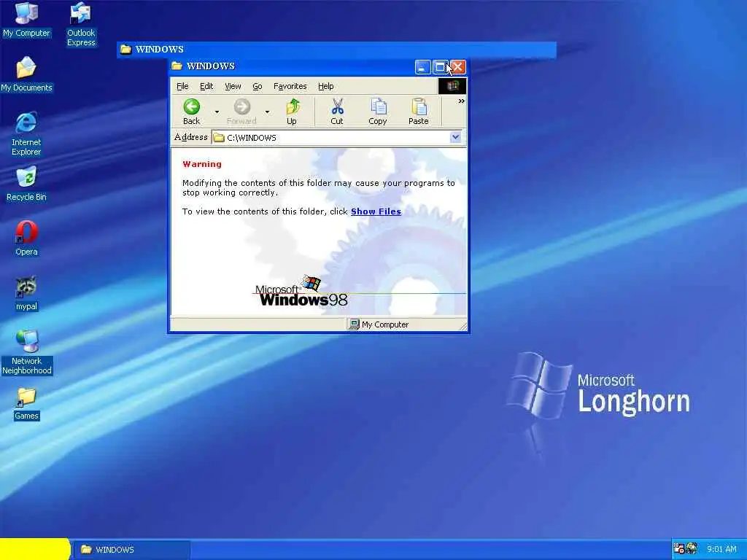747x560 pixels.
Task: Expand the Address bar dropdown list
Action: [x=455, y=137]
